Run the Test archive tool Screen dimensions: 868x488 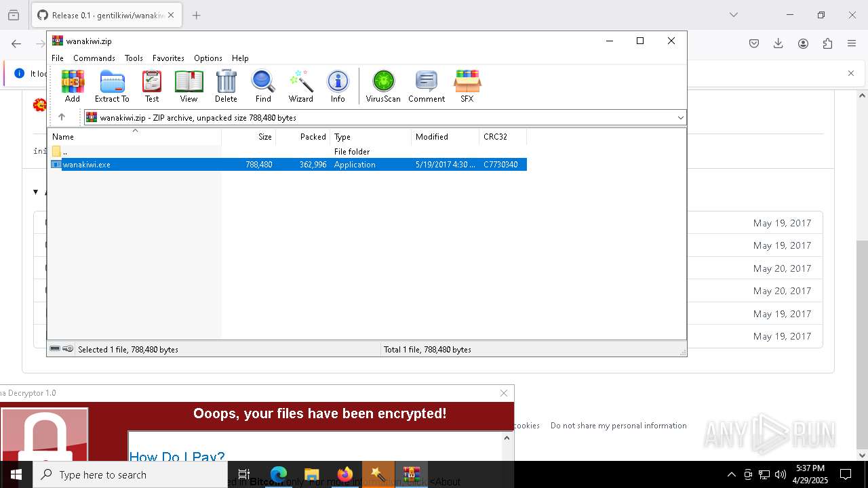point(152,86)
